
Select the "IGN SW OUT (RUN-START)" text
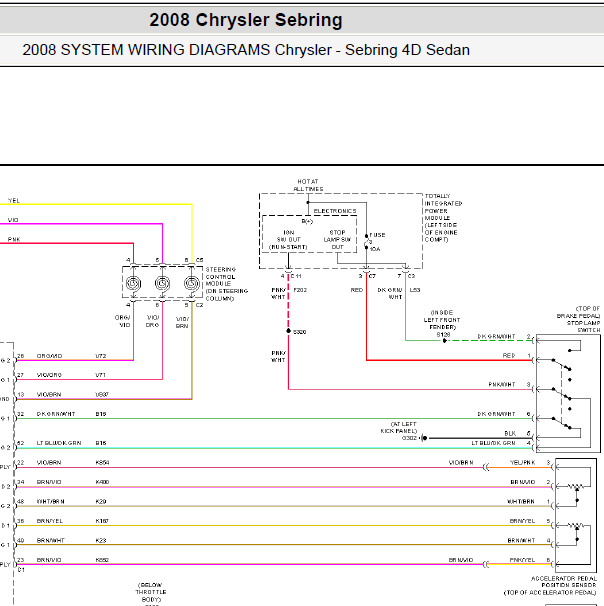click(x=288, y=240)
